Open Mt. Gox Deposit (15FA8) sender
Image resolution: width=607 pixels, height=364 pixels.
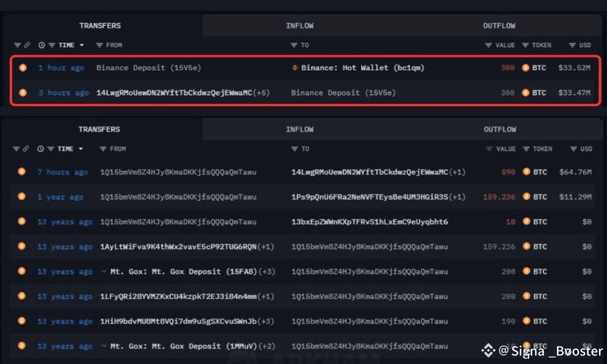coord(183,271)
